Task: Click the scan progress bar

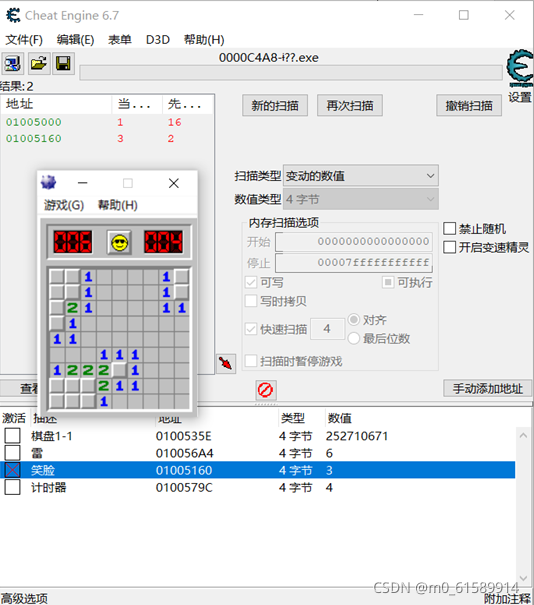Action: tap(291, 73)
